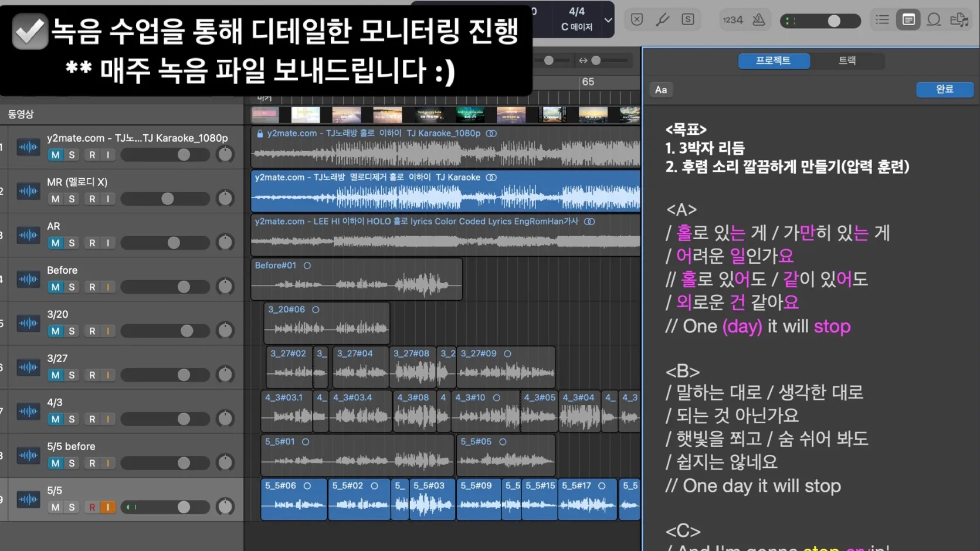
Task: Enable input monitoring on the Before track
Action: 108,287
